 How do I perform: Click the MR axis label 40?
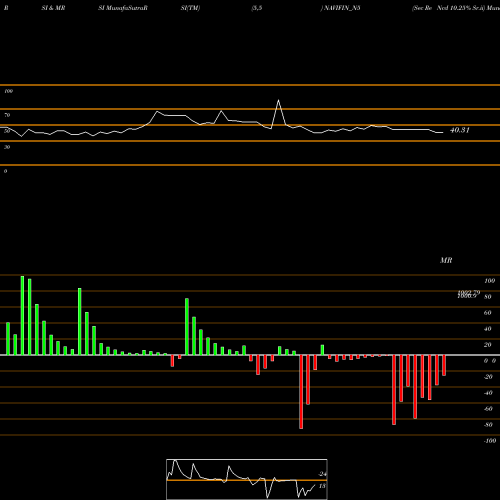click(x=488, y=329)
